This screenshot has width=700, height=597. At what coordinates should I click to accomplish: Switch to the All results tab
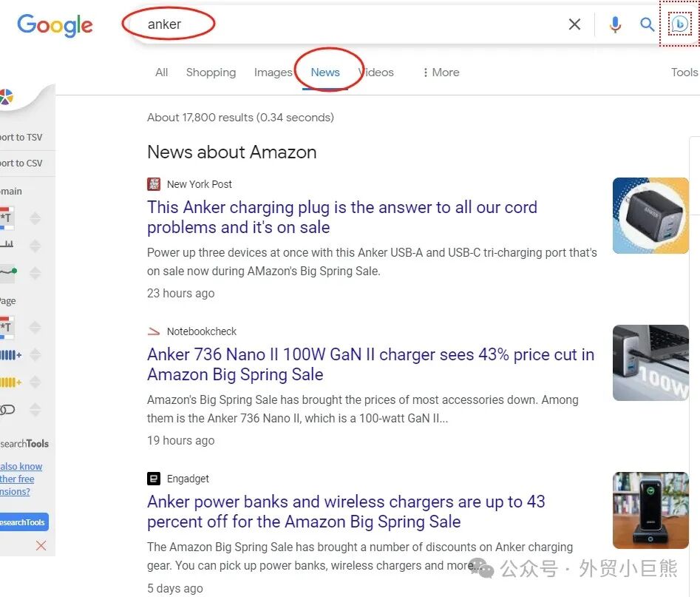click(x=162, y=72)
